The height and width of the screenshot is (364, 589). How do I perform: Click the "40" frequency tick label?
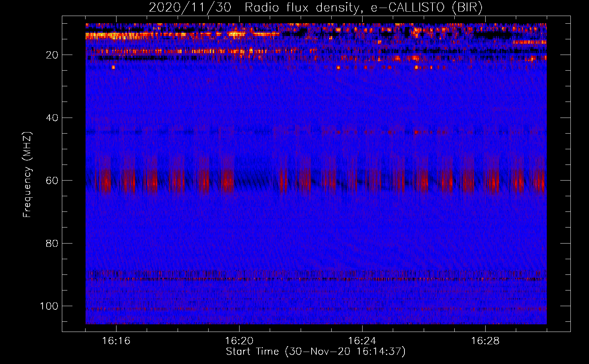[52, 118]
